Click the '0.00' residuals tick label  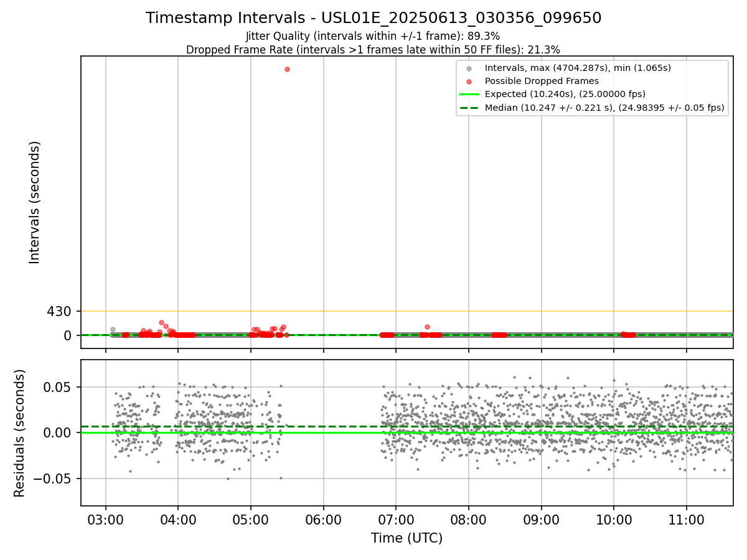pyautogui.click(x=58, y=433)
